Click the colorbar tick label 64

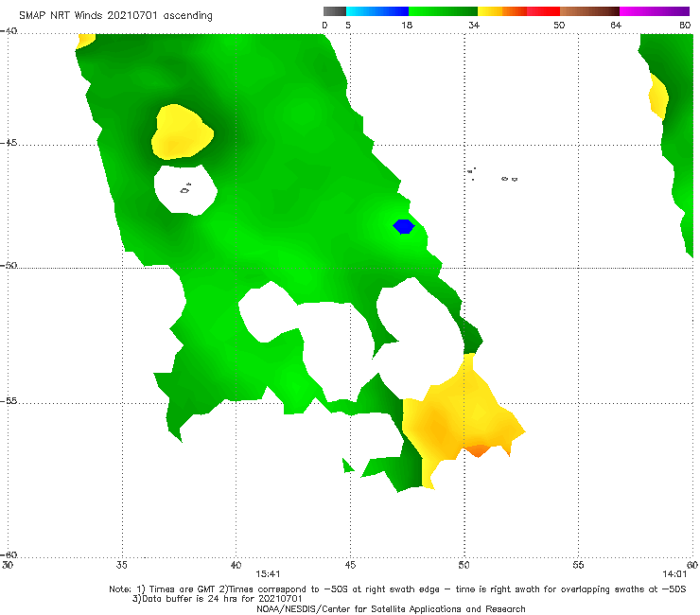coord(616,26)
